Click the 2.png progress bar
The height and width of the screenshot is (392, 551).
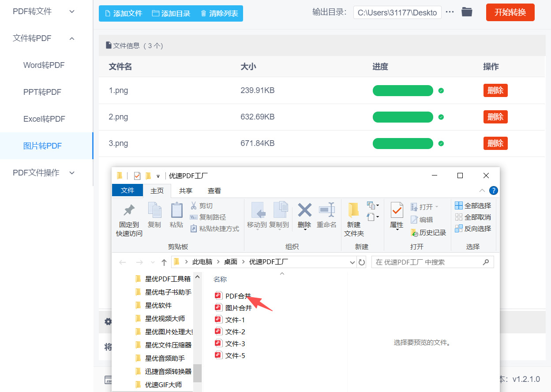[x=403, y=117]
